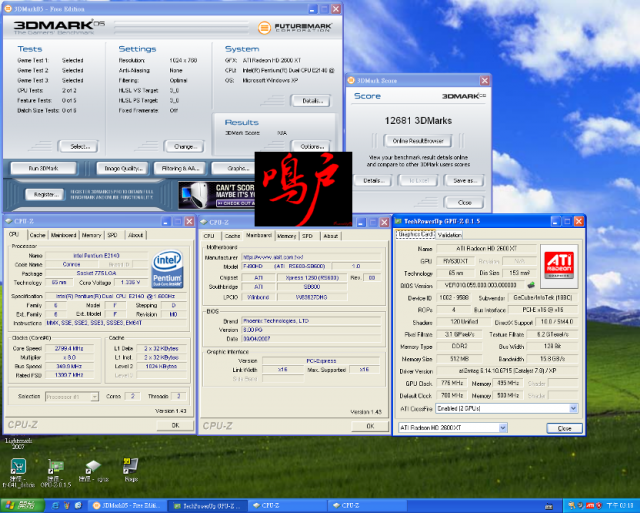Click the Intel Pentium logo in CPU-Z
The width and height of the screenshot is (640, 513).
coord(167,270)
